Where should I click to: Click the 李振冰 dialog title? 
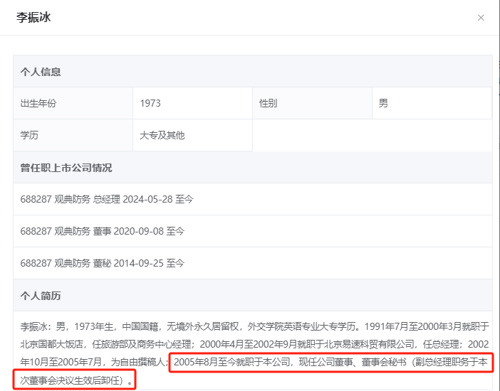34,17
